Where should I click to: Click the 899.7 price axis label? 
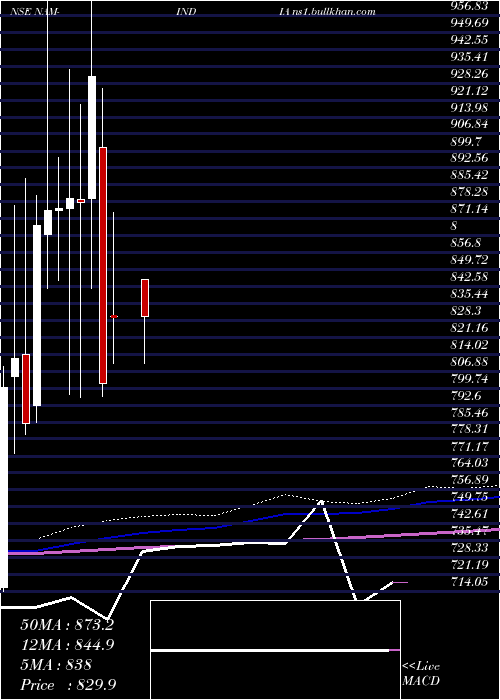tap(465, 142)
